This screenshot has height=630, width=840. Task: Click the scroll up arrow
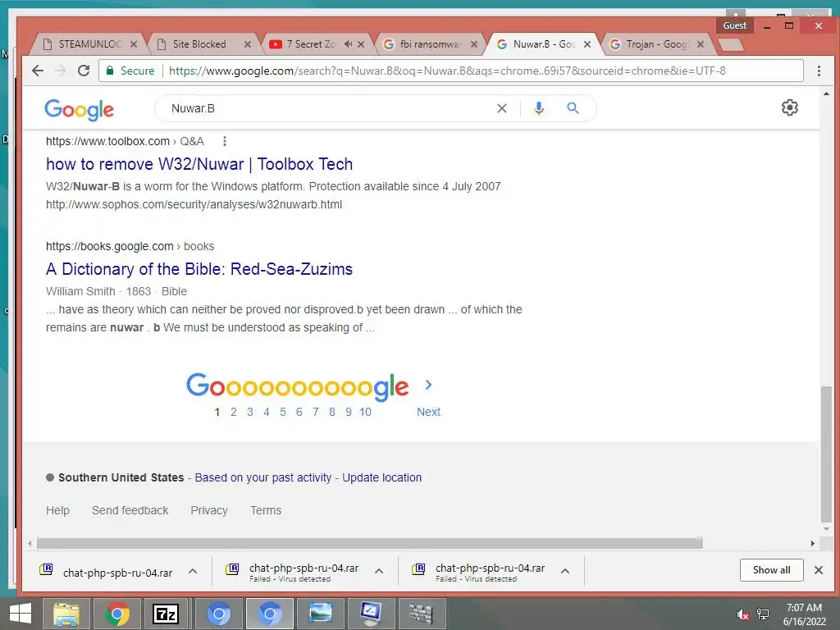(827, 94)
